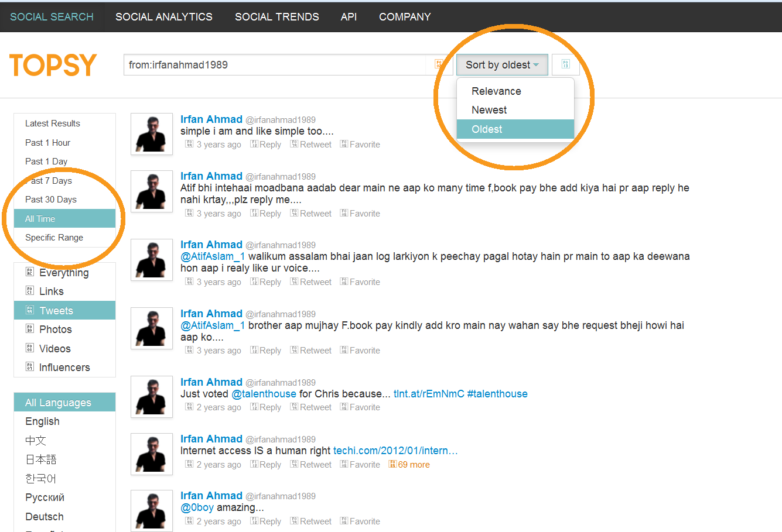Retweet the "Atif bhi intehaai" tweet

pos(311,214)
